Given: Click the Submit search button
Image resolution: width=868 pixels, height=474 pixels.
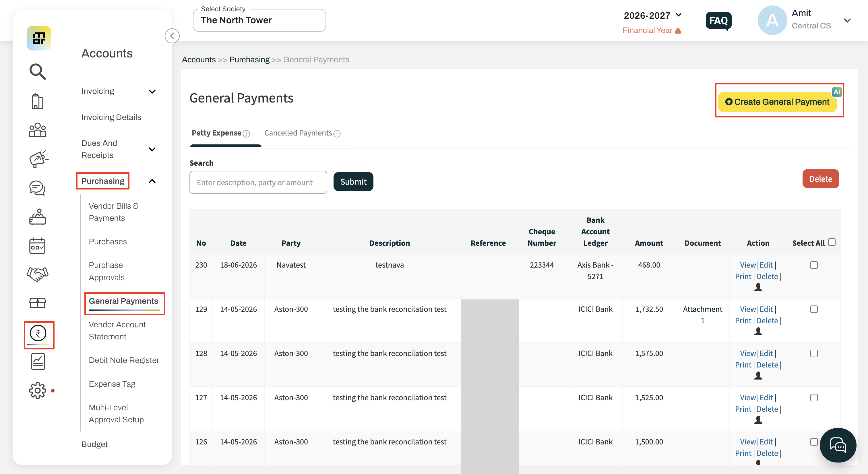Looking at the screenshot, I should [x=353, y=182].
